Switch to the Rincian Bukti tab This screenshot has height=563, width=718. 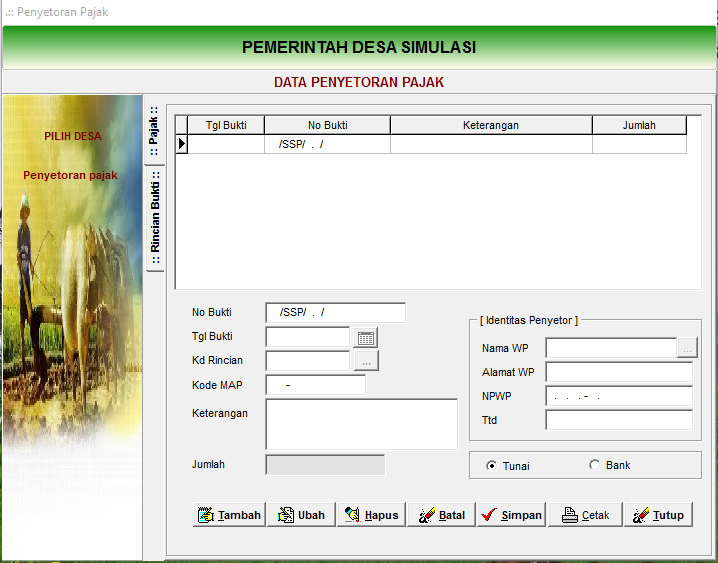click(154, 218)
